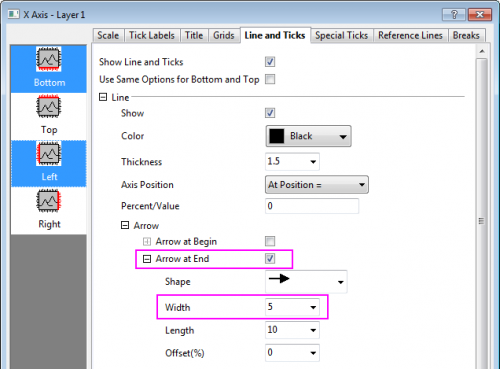Open the Black line color picker
Image resolution: width=500 pixels, height=369 pixels.
[308, 136]
